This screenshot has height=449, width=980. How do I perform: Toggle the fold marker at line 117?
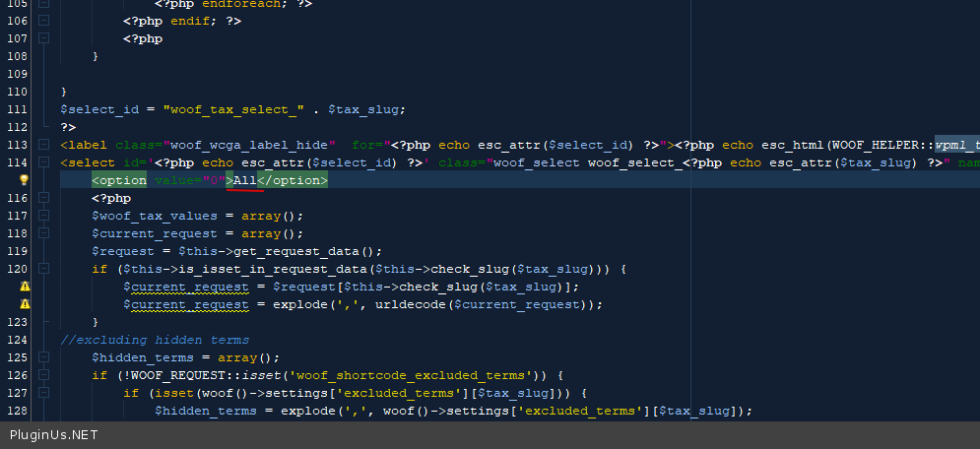point(43,216)
